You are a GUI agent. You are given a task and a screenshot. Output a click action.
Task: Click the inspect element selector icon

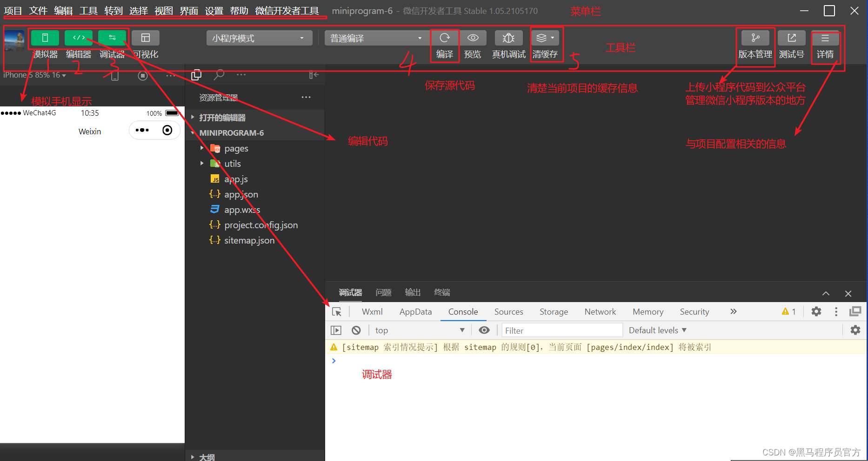pyautogui.click(x=337, y=312)
